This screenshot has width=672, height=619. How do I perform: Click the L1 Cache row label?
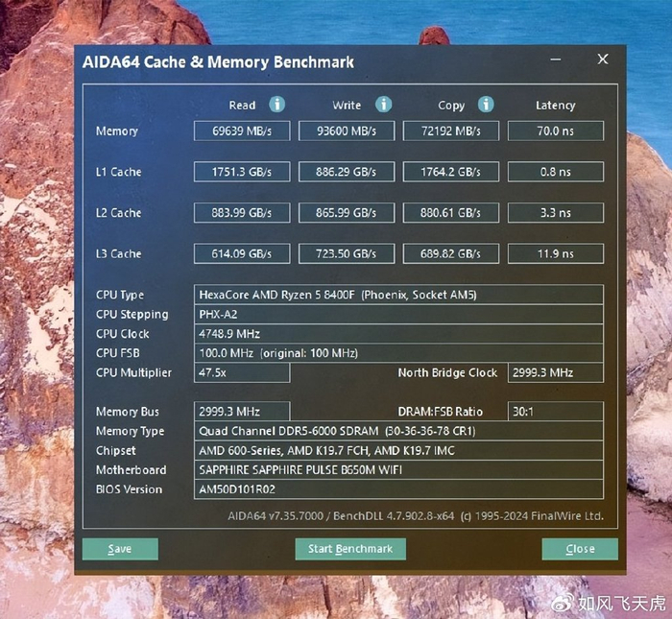119,172
